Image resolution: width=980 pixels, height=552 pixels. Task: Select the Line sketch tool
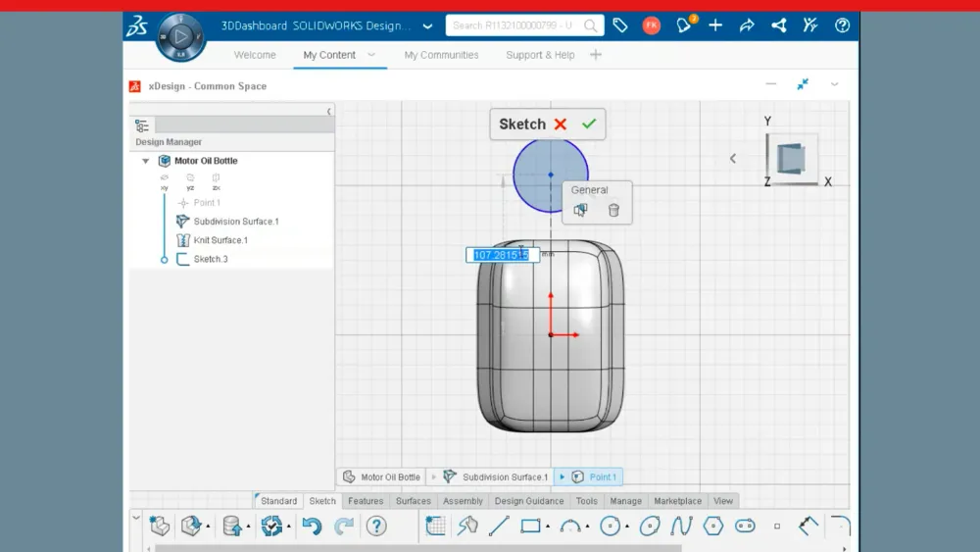pyautogui.click(x=499, y=526)
